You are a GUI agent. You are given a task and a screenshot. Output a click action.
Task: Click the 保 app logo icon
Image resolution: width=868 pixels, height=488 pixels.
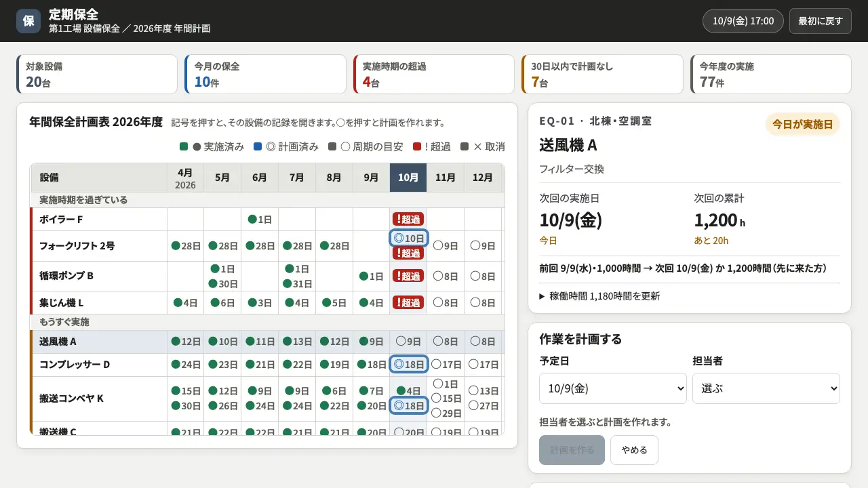point(28,21)
